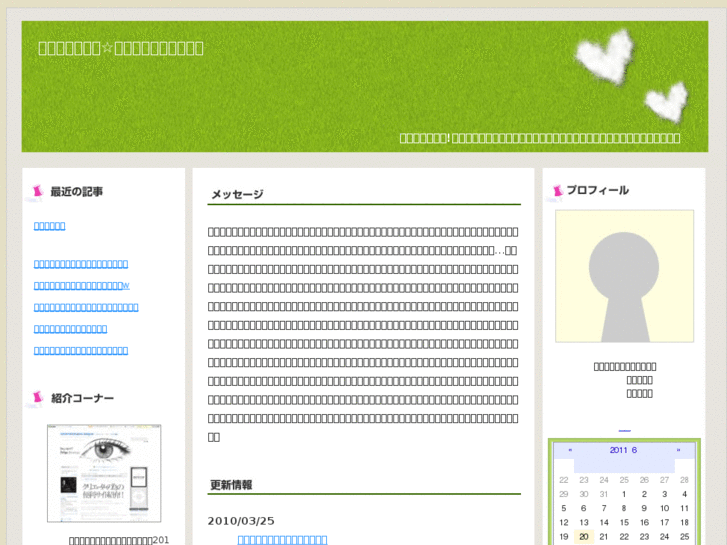The image size is (727, 545).
Task: Pick date 9 in the calendar
Action: coord(644,508)
